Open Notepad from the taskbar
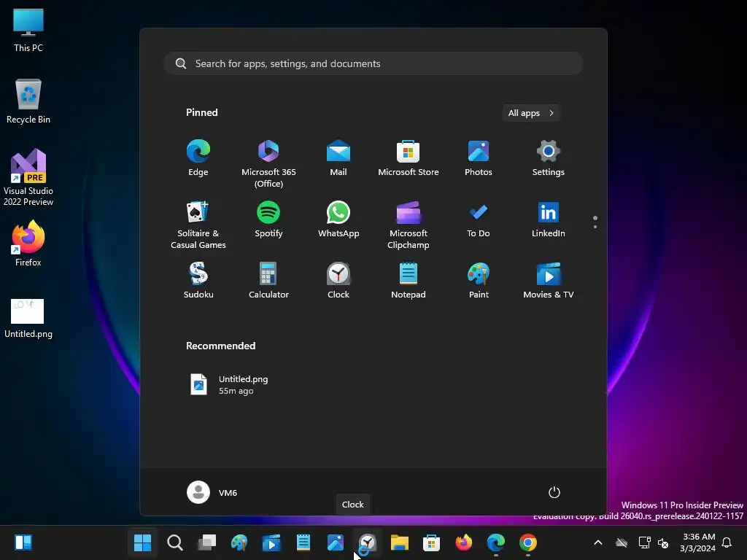 tap(303, 542)
